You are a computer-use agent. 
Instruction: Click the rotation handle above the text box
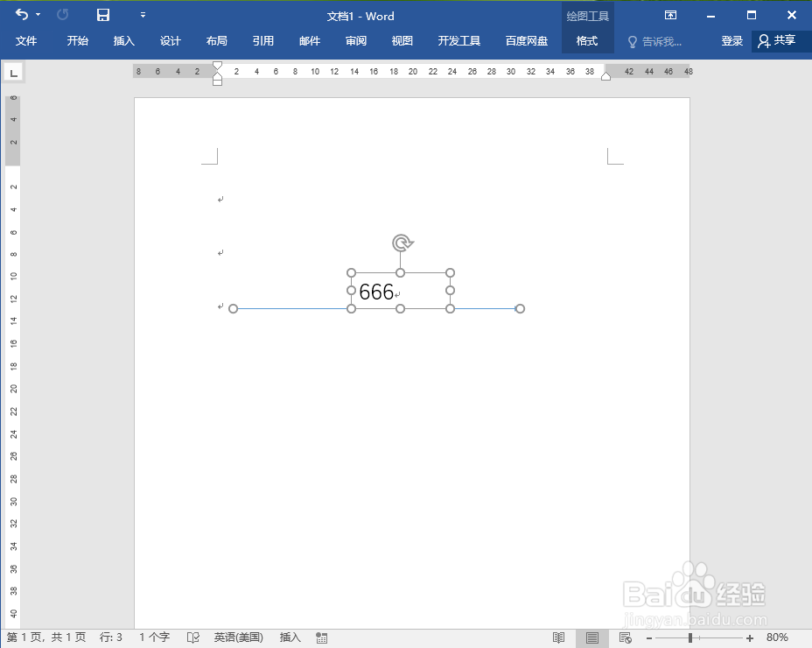coord(402,243)
